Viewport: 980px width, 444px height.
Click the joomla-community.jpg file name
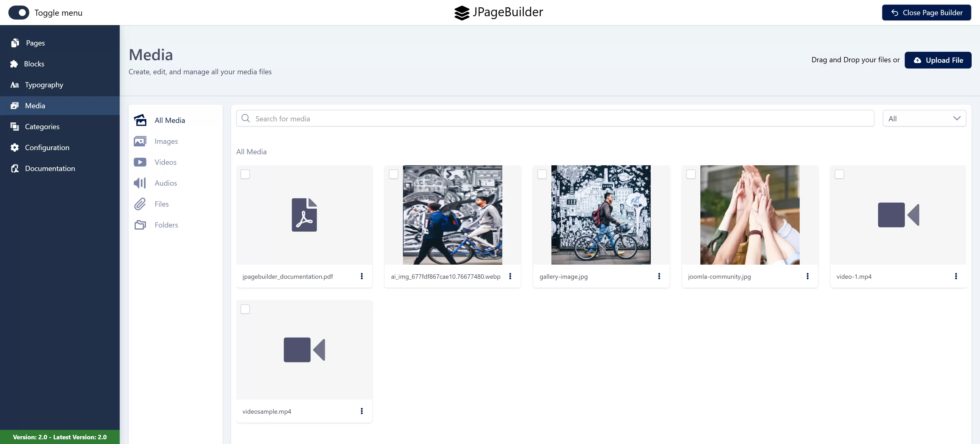coord(719,276)
